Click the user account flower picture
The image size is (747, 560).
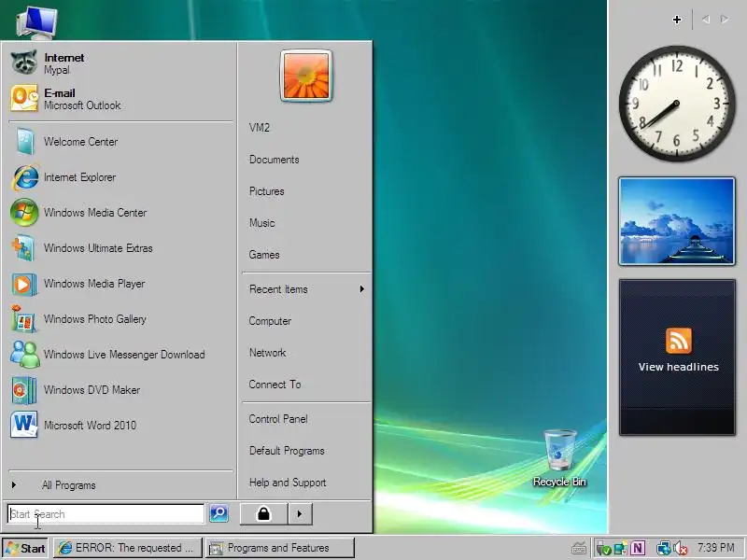pos(306,76)
